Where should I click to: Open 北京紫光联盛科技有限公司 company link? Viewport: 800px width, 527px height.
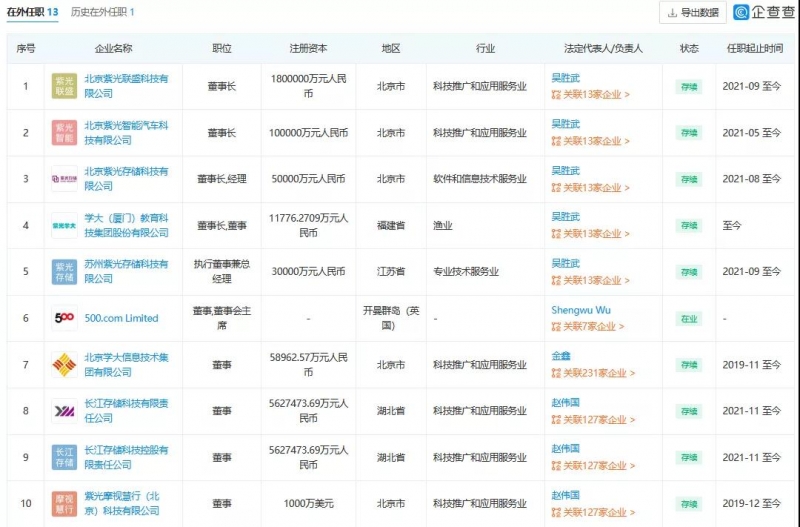tap(126, 86)
